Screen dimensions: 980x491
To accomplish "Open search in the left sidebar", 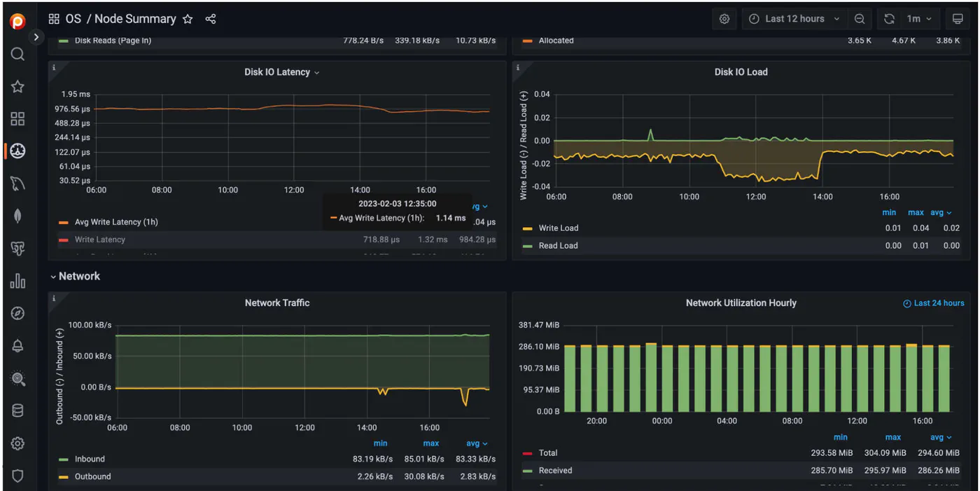I will [17, 54].
